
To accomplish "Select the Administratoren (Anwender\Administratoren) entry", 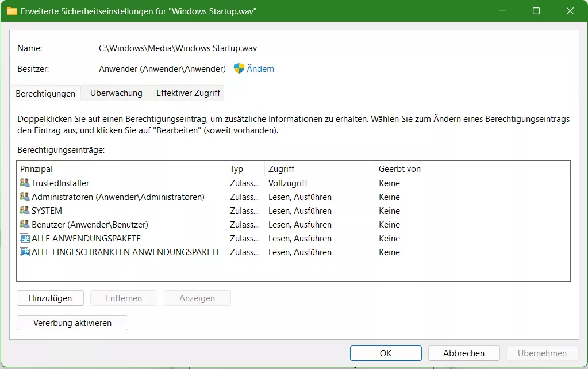I will pos(293,197).
